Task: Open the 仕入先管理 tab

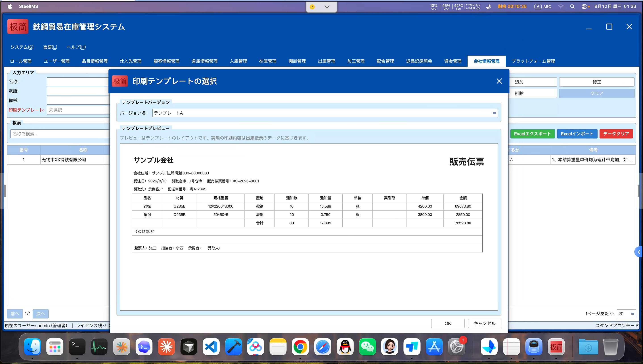Action: [130, 61]
